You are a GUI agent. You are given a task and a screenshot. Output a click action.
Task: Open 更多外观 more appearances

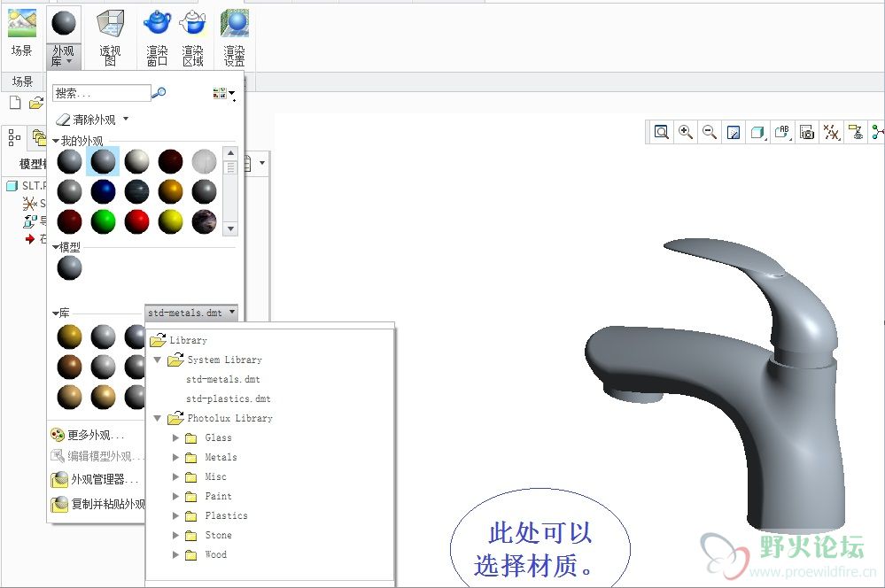click(88, 435)
